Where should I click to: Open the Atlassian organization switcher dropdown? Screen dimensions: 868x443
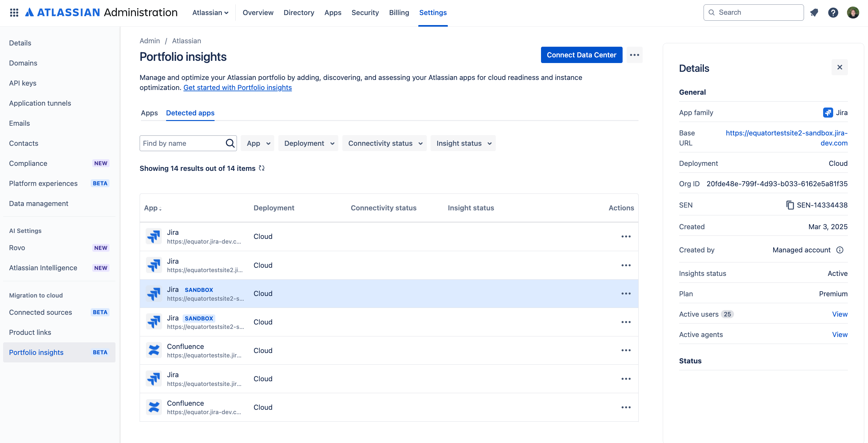[210, 13]
